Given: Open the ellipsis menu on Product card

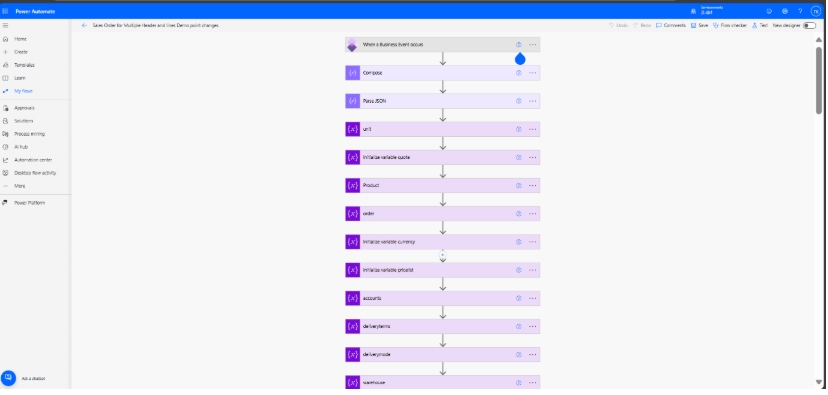Looking at the screenshot, I should click(532, 185).
